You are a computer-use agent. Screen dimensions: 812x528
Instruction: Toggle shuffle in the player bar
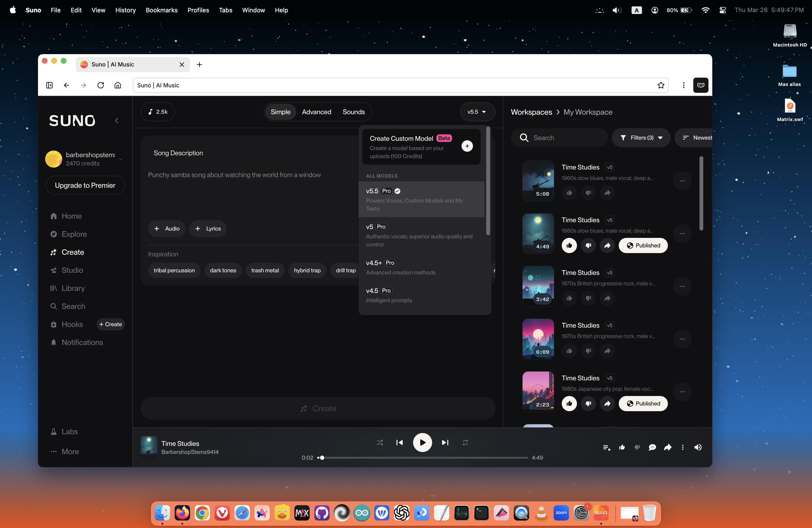pos(379,442)
